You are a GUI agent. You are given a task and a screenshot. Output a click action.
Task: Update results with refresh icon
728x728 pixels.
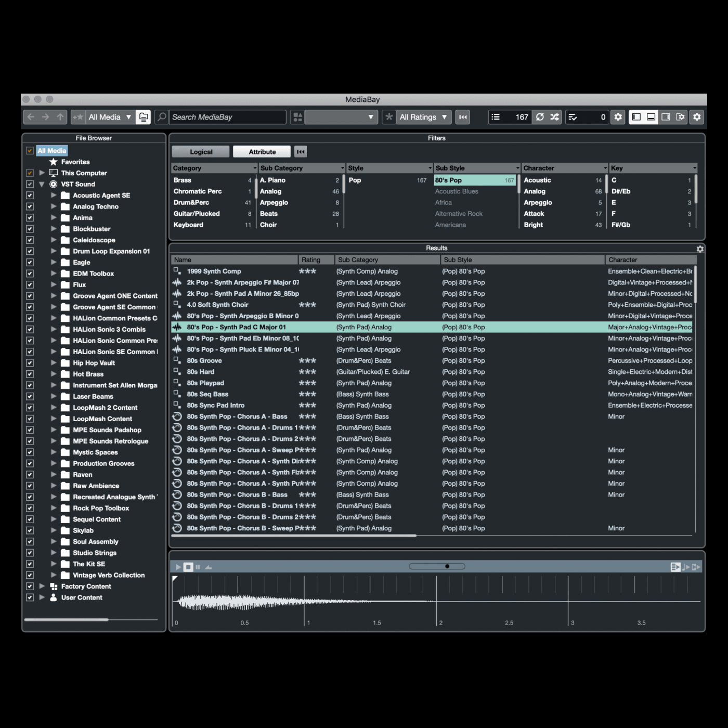click(x=540, y=117)
